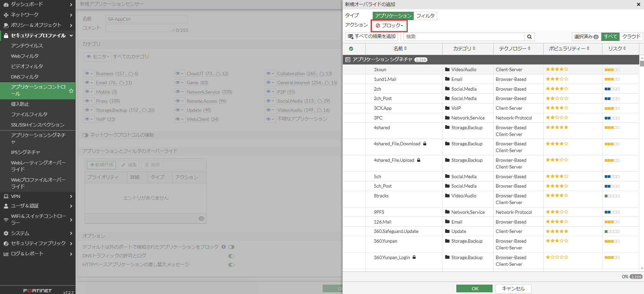Sort by risk using the sort arrows
Viewport: 644px width, 294px height.
click(625, 49)
